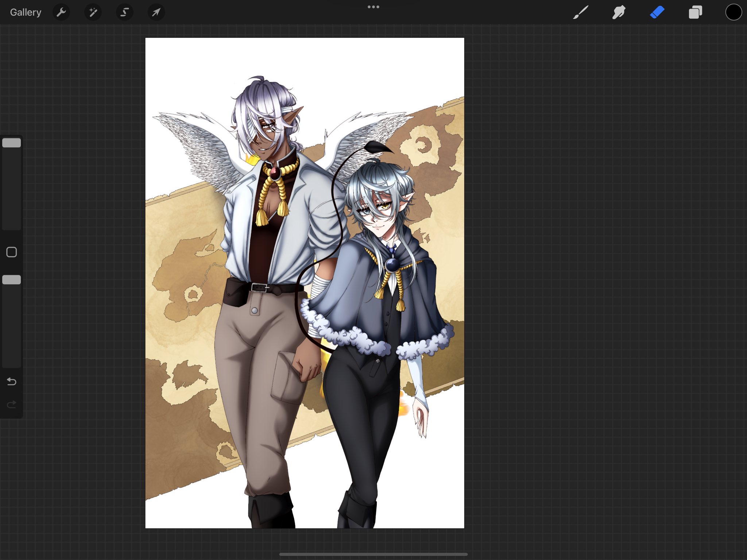Activate the Transform arrow tool

(156, 12)
